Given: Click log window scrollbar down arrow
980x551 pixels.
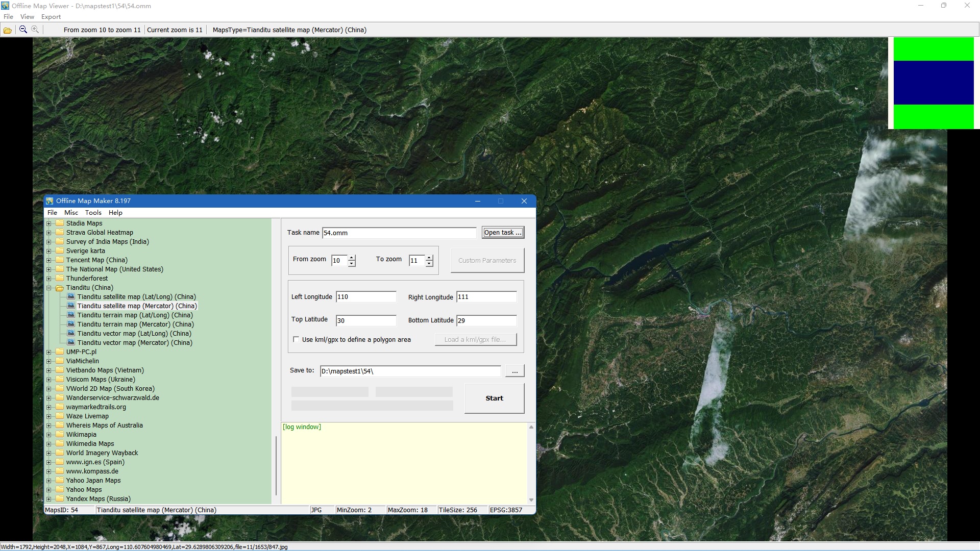Looking at the screenshot, I should coord(531,500).
